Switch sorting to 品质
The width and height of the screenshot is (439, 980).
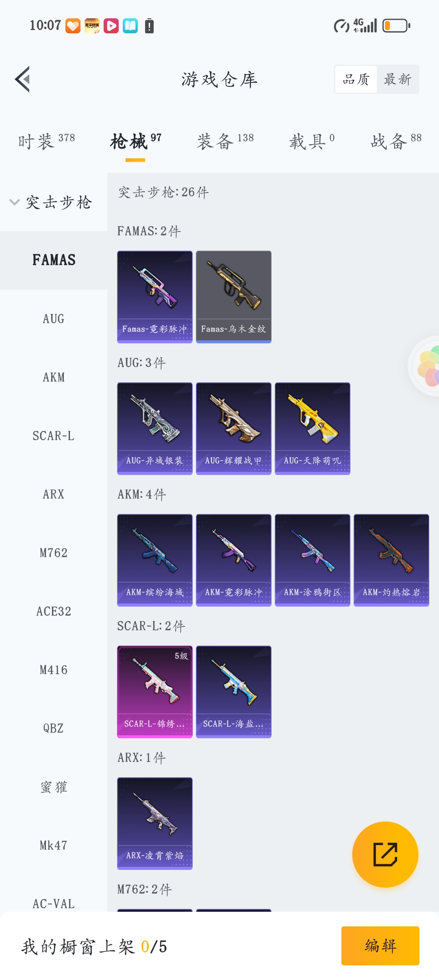[356, 79]
